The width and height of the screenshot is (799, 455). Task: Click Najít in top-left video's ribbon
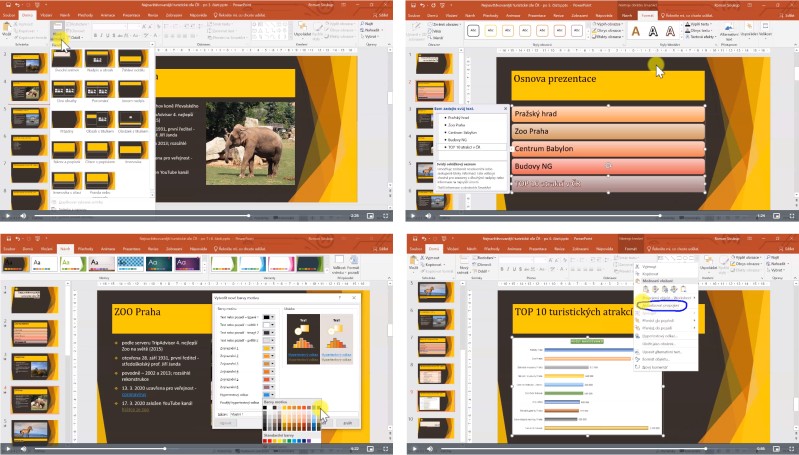click(368, 24)
